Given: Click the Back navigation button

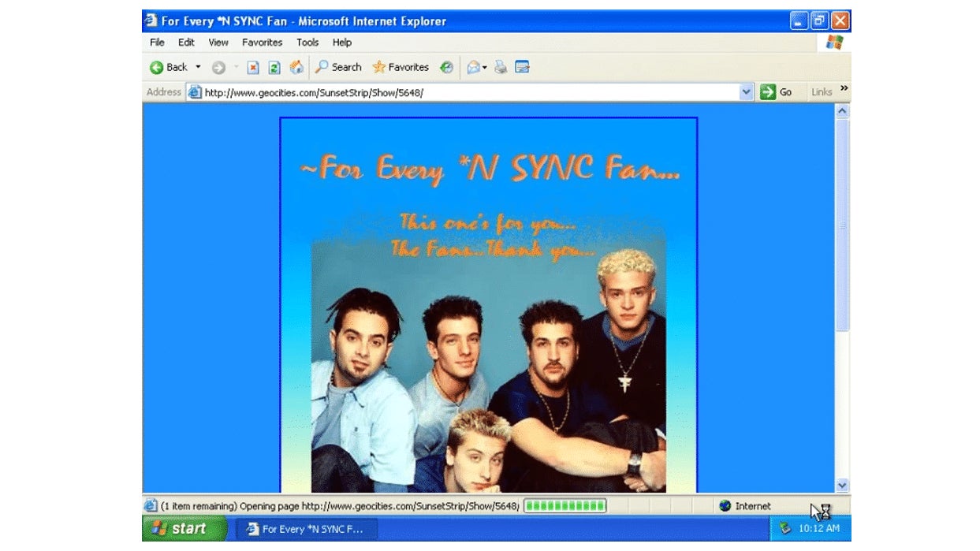Looking at the screenshot, I should tap(169, 68).
